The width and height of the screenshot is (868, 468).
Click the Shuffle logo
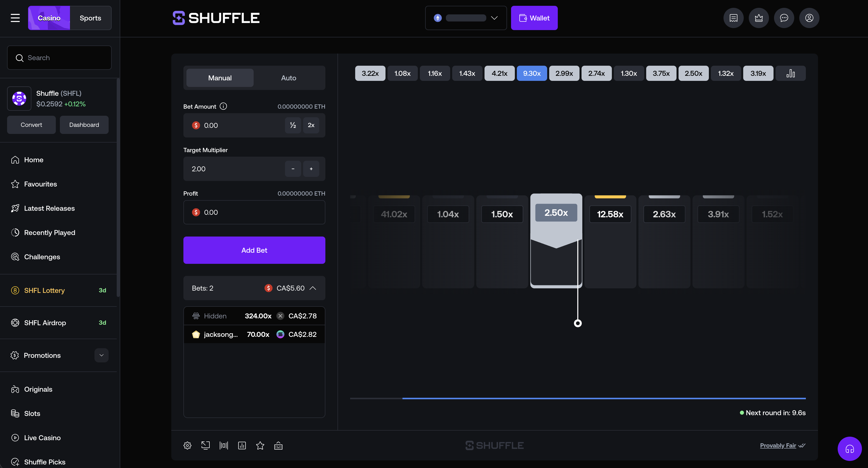pos(216,18)
